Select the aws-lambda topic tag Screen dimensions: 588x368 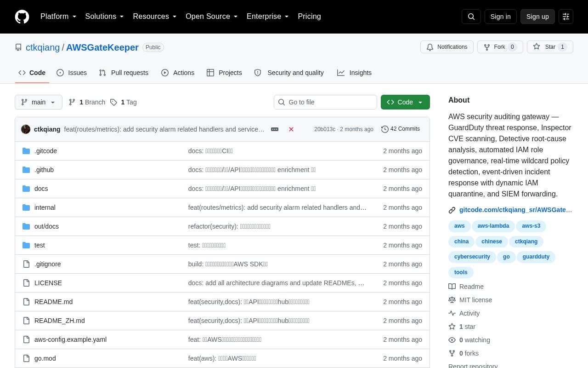493,226
